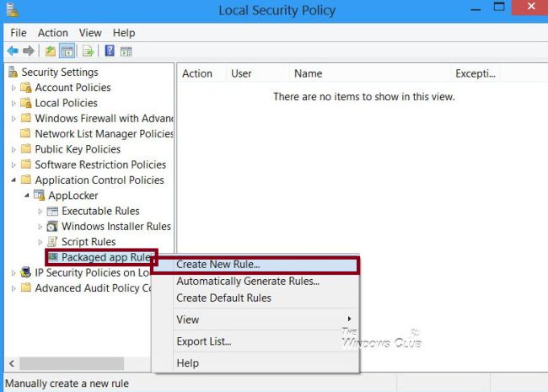Choose Help from the context menu
Screen dimensions: 548x392
(x=255, y=363)
